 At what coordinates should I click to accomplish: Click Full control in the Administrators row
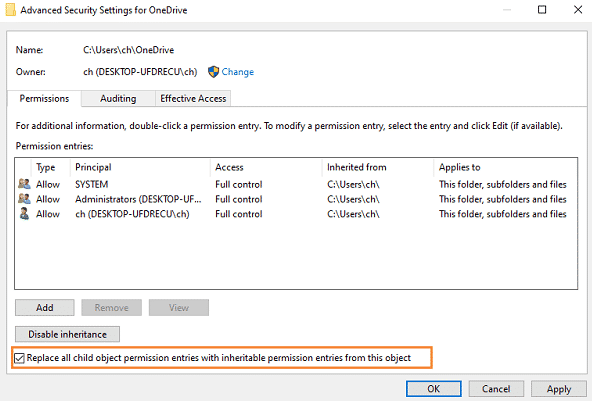(x=239, y=199)
